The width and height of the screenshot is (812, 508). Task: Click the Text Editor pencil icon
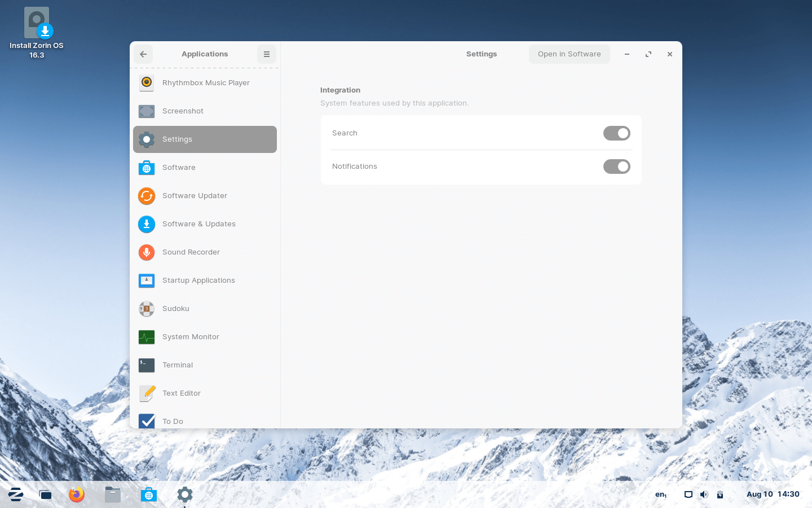pos(147,393)
